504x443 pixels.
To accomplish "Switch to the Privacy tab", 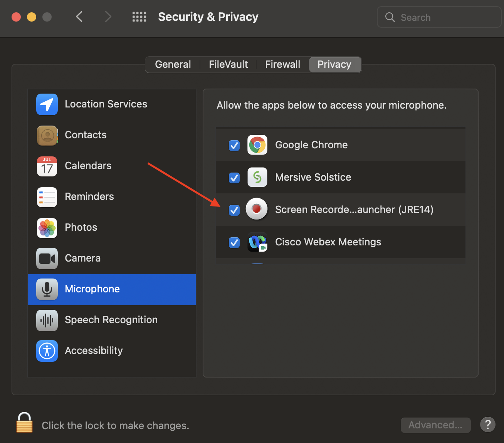I will click(335, 64).
